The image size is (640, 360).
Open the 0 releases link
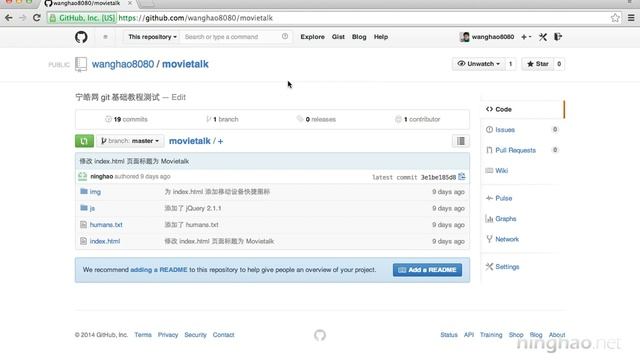316,119
